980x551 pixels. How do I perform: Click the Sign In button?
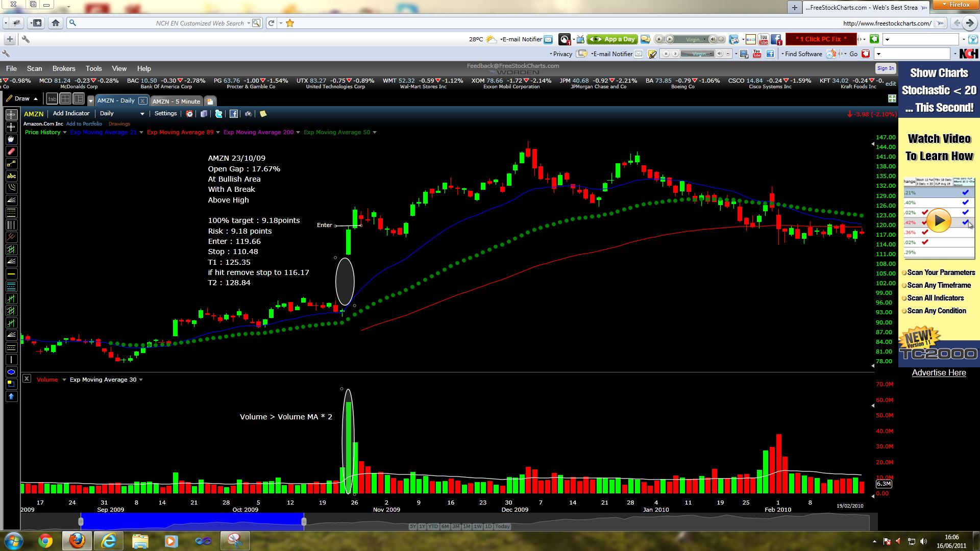(x=886, y=68)
